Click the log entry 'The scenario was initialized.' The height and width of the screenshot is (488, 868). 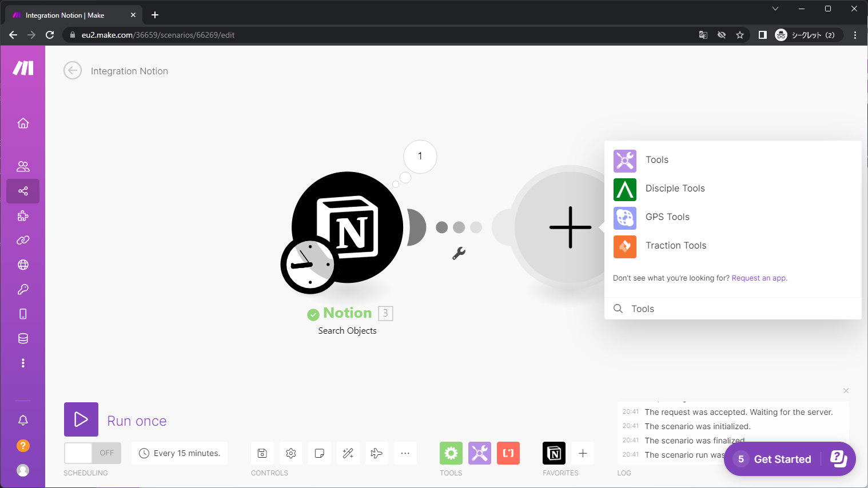point(698,426)
